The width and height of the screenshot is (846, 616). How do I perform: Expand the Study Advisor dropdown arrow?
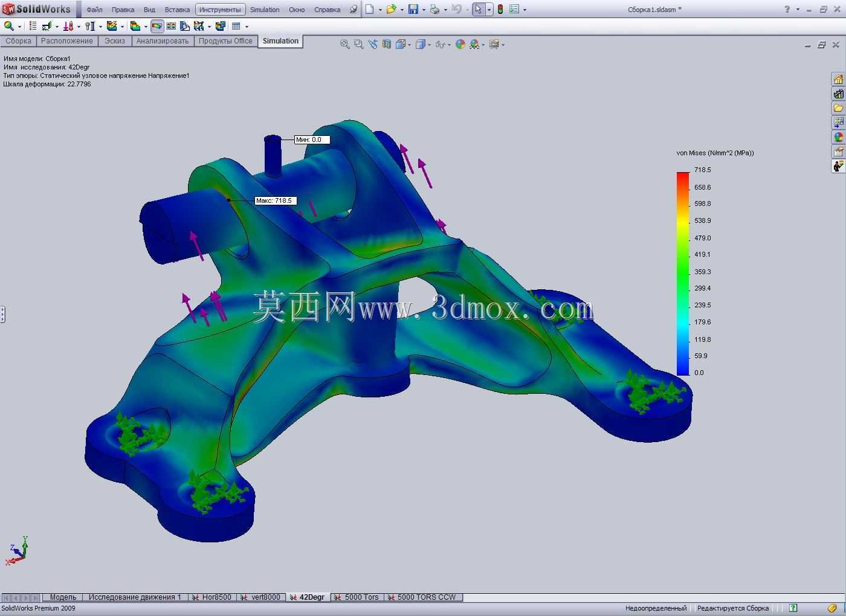pyautogui.click(x=20, y=27)
